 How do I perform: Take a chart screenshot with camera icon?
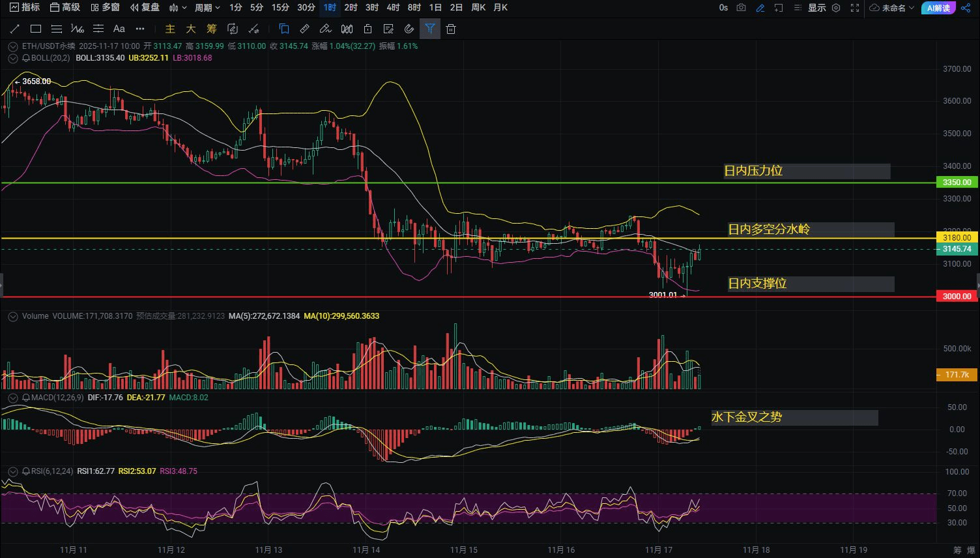coord(742,8)
